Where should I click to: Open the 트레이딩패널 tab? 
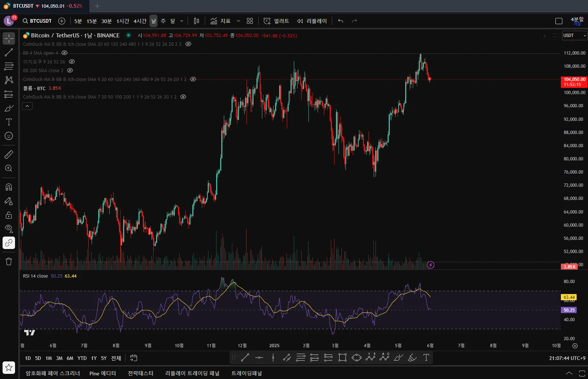coord(247,373)
